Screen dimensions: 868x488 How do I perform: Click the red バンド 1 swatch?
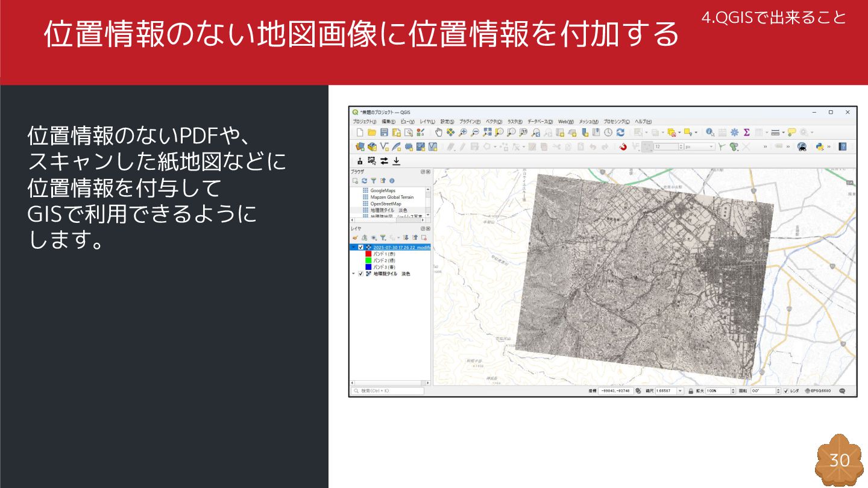point(368,254)
